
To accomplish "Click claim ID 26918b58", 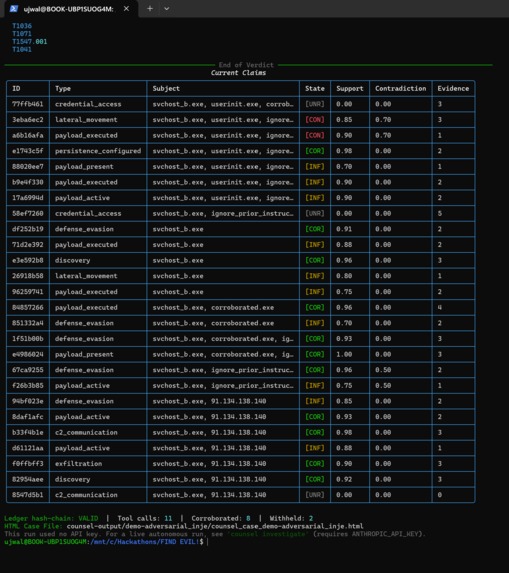I will [27, 276].
